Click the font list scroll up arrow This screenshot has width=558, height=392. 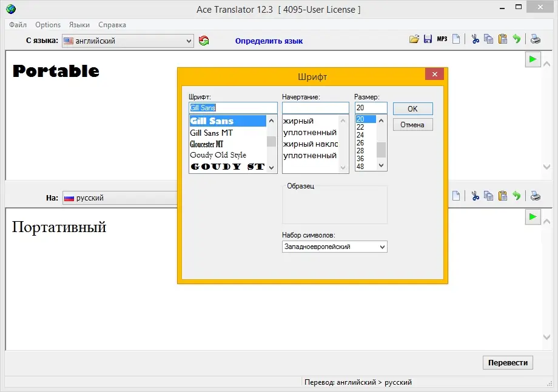272,121
